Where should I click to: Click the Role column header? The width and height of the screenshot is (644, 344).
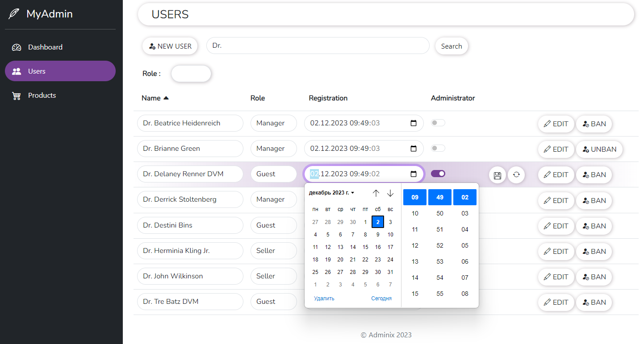tap(258, 98)
